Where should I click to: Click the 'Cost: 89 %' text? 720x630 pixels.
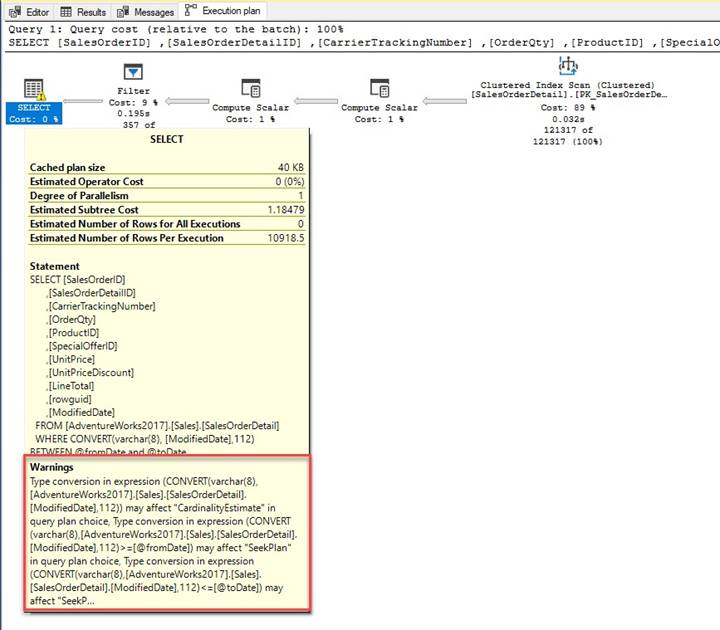coord(568,108)
